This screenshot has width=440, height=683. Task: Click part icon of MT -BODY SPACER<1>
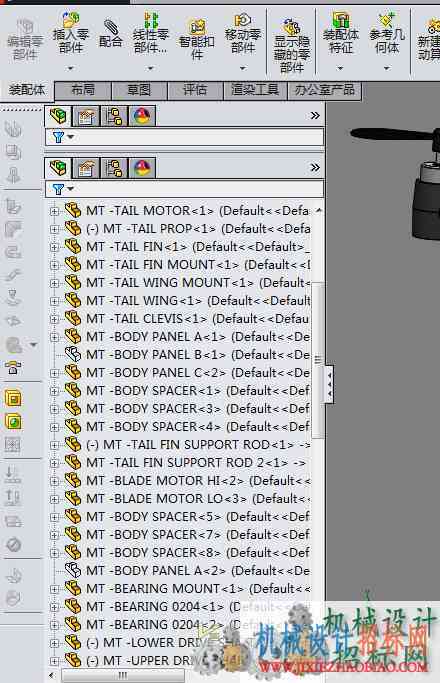(x=73, y=390)
